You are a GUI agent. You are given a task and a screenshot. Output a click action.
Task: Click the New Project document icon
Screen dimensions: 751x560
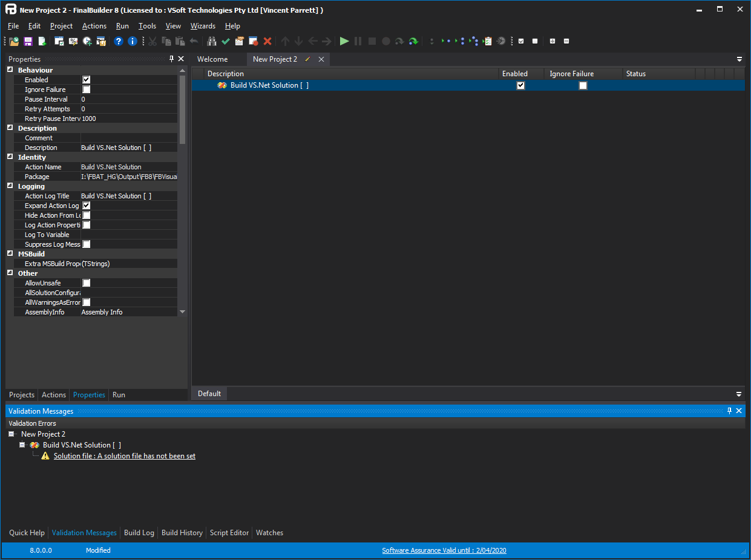point(42,41)
